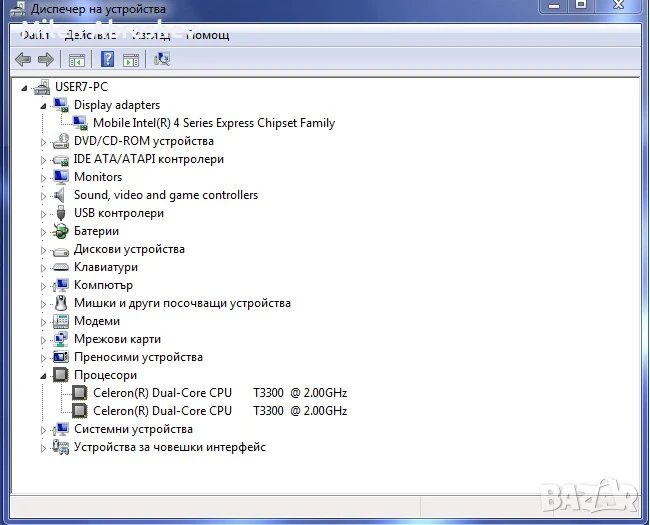Select the second Celeron T3300 CPU entry
The width and height of the screenshot is (650, 525).
[220, 411]
